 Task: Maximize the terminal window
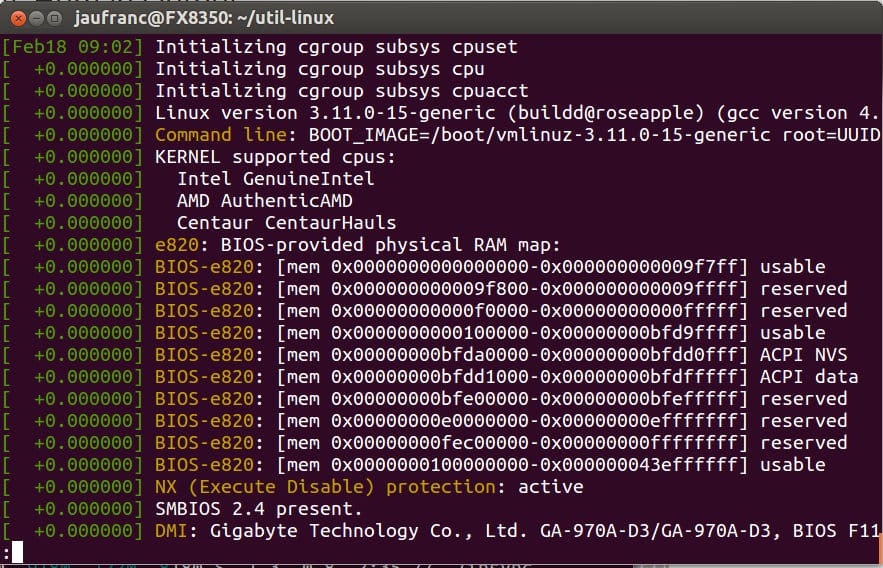click(x=55, y=19)
